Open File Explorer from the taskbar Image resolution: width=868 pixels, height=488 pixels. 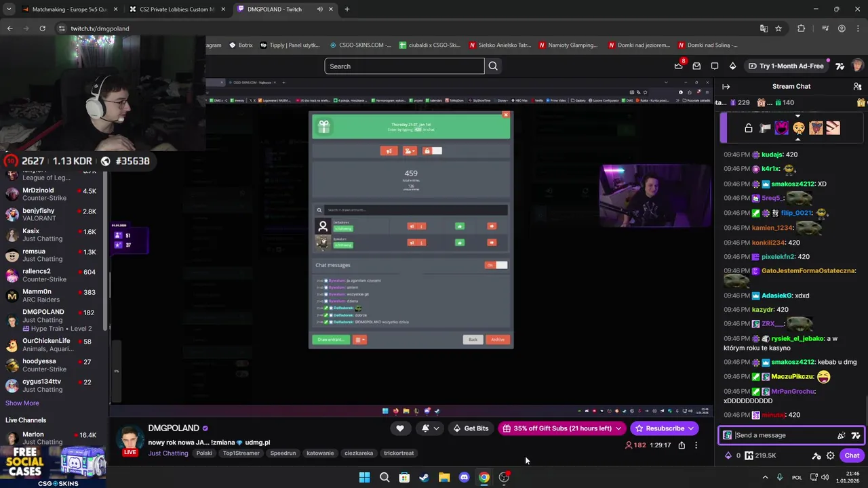coord(444,477)
